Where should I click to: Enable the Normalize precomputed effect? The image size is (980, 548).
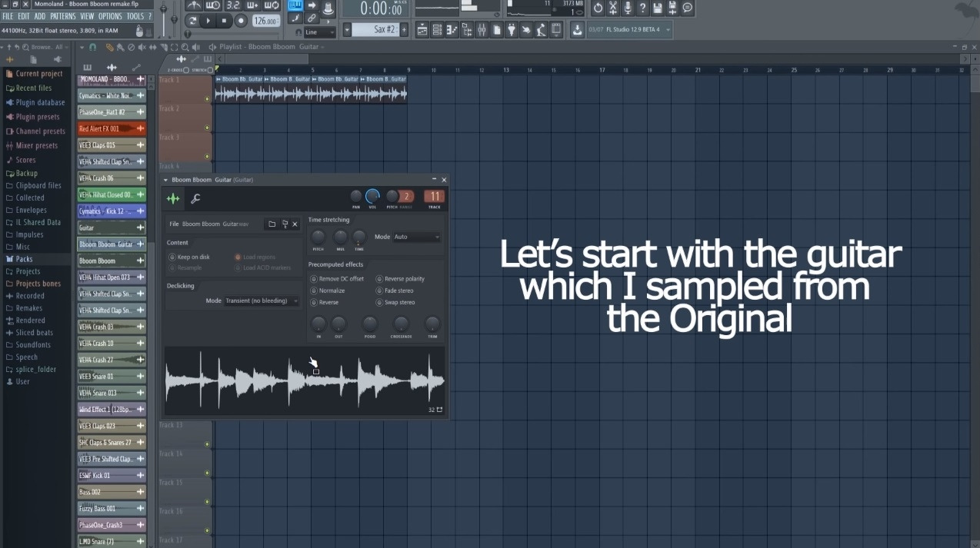tap(328, 291)
